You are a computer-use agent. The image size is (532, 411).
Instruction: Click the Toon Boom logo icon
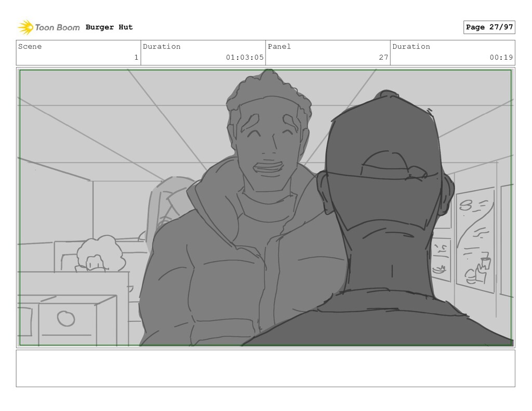25,27
